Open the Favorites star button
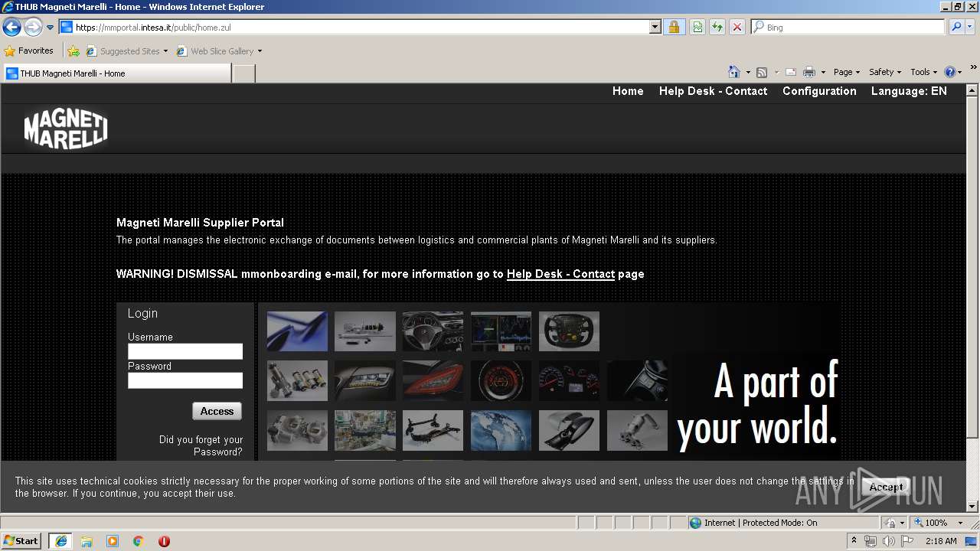The width and height of the screenshot is (980, 551). pyautogui.click(x=28, y=51)
